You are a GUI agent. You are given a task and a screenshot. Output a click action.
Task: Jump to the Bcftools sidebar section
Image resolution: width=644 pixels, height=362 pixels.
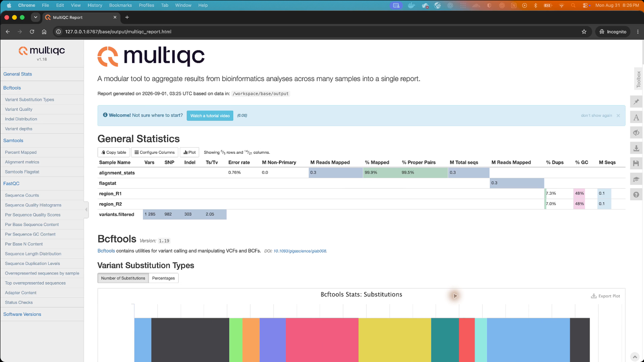[12, 88]
